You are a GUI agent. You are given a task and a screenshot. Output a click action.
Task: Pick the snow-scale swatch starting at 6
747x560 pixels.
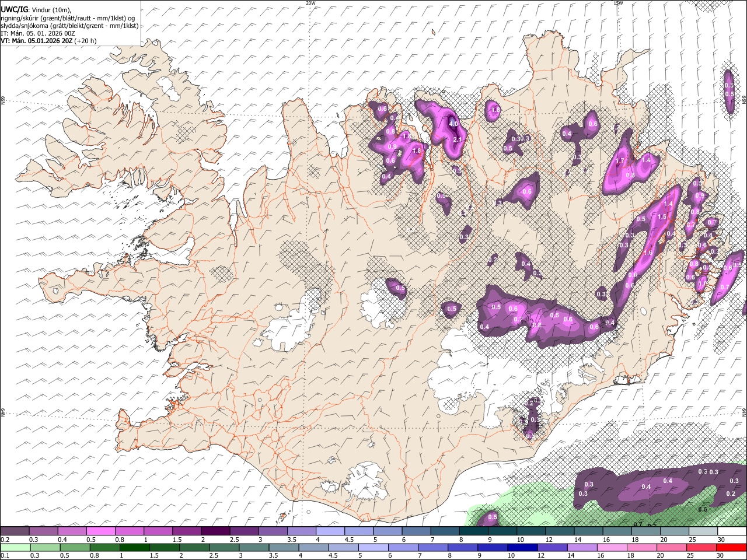pos(416,531)
